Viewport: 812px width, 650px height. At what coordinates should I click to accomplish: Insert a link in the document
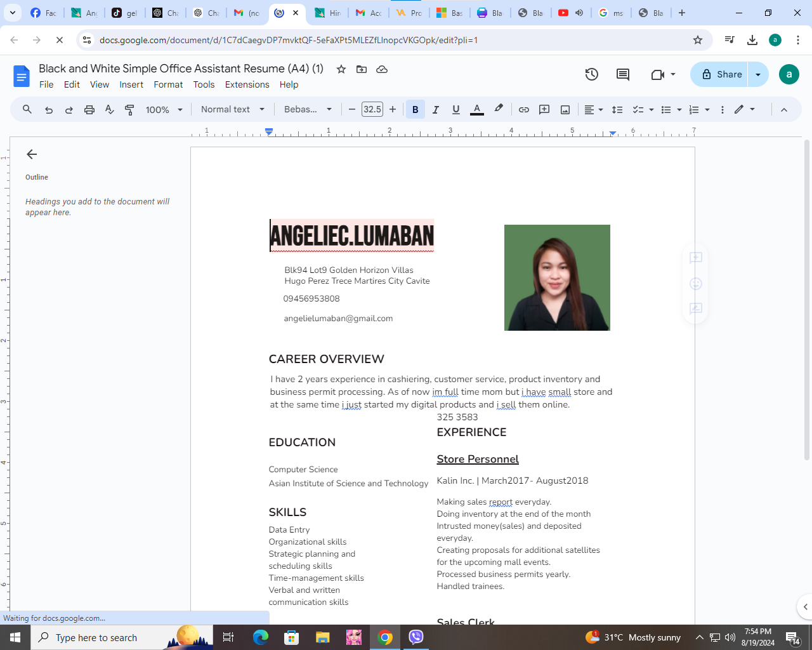pos(524,110)
